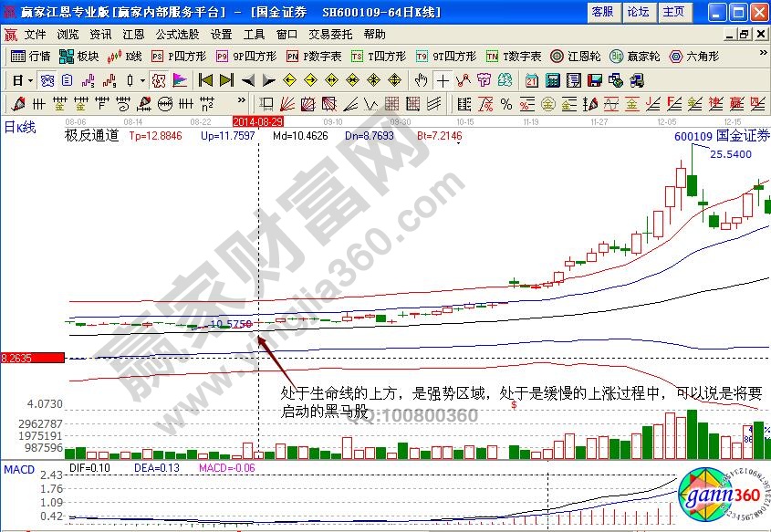Click the red 8.2635 price marker
This screenshot has height=532, width=771.
click(32, 358)
